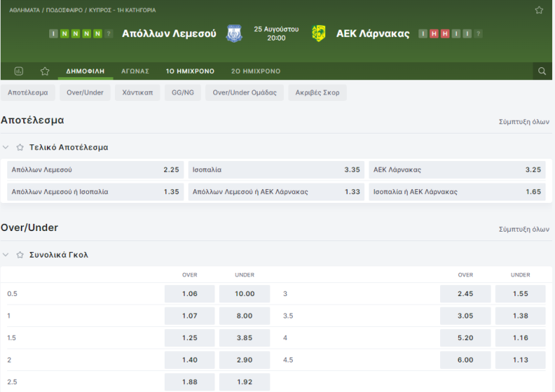Click Σύμπτυξη όλων in the Over/Under section
Screen dimensions: 555x392
(x=524, y=229)
